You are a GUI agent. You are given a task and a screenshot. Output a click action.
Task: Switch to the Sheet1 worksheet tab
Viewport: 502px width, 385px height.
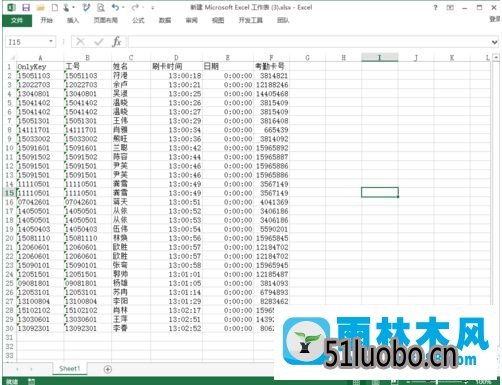point(70,368)
